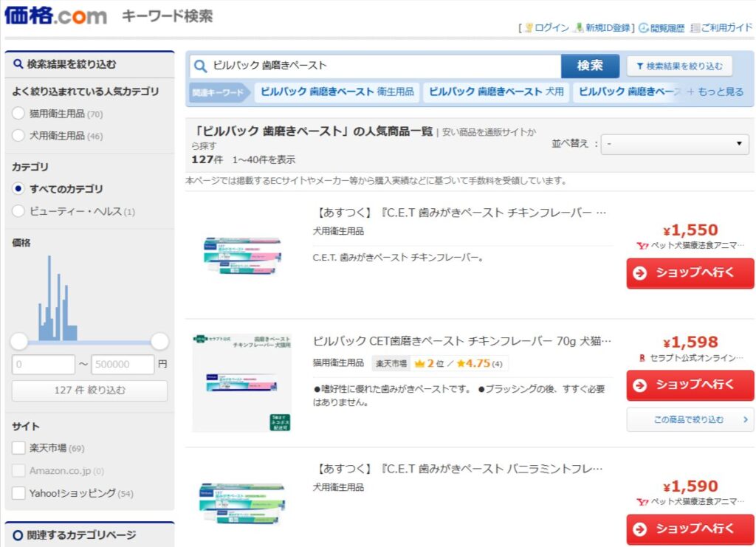Click the arrow icon on ¥1,550 shop button
This screenshot has width=756, height=547.
pyautogui.click(x=640, y=273)
